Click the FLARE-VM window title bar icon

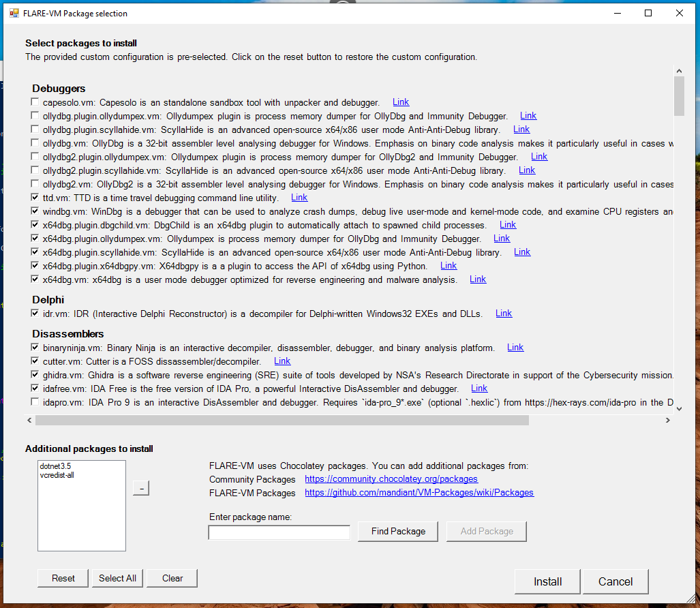click(x=14, y=13)
